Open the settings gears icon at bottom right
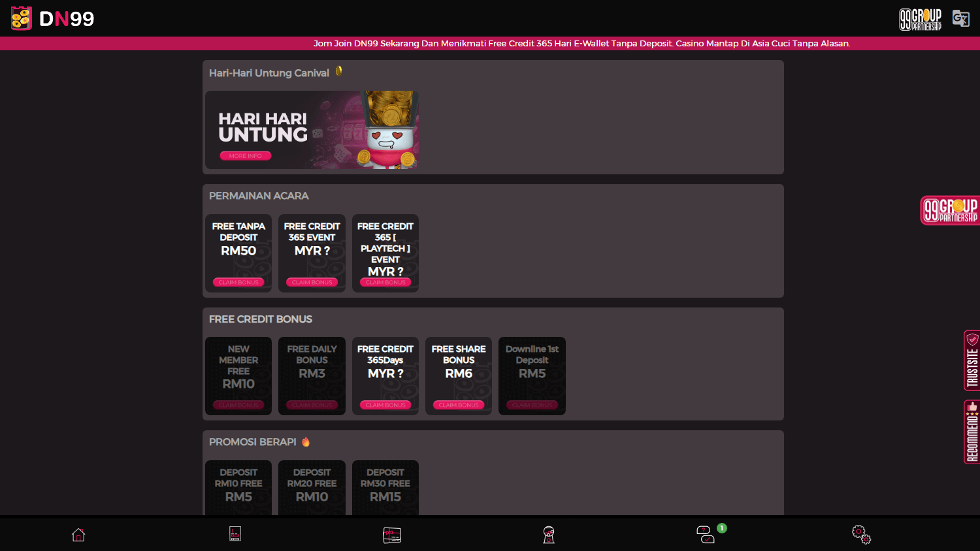Viewport: 980px width, 551px height. (x=861, y=534)
